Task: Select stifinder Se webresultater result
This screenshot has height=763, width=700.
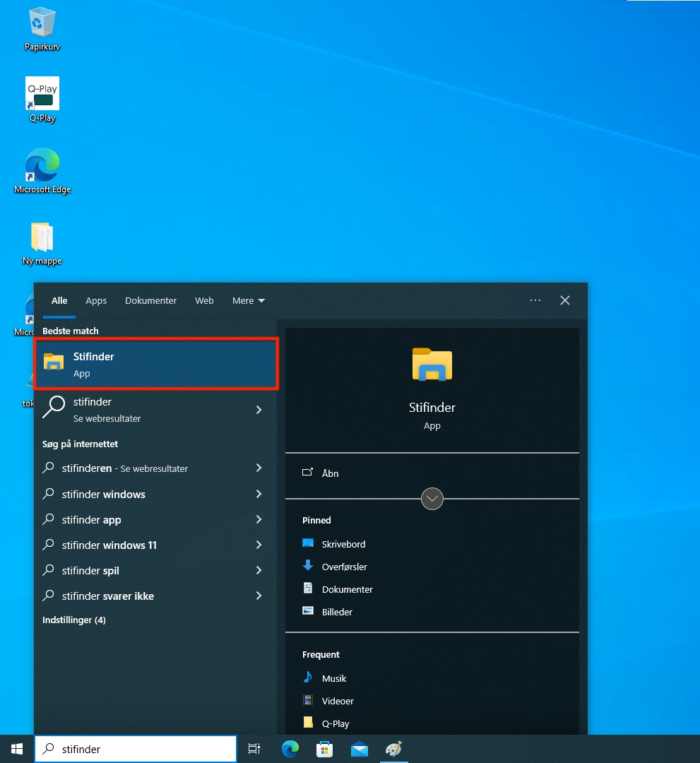Action: click(156, 410)
